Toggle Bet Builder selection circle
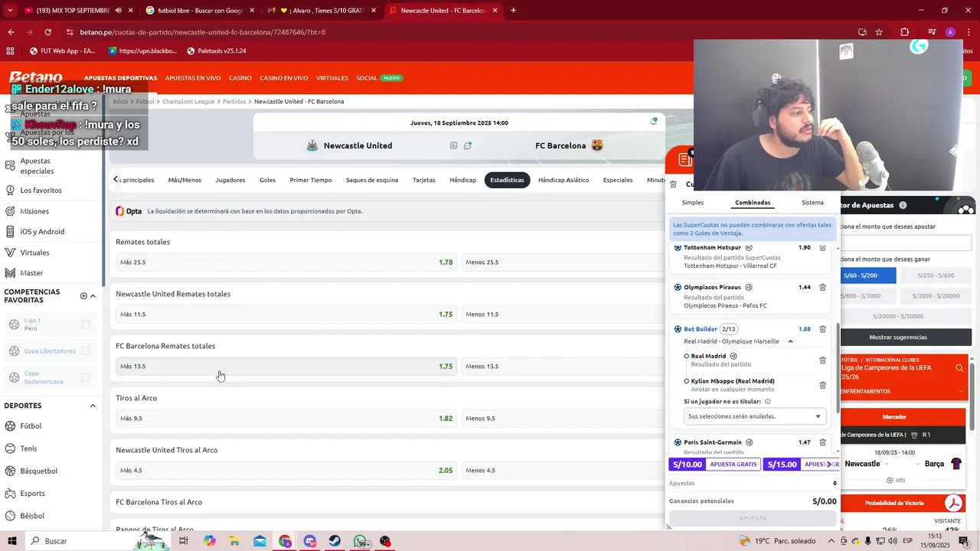 pyautogui.click(x=678, y=329)
